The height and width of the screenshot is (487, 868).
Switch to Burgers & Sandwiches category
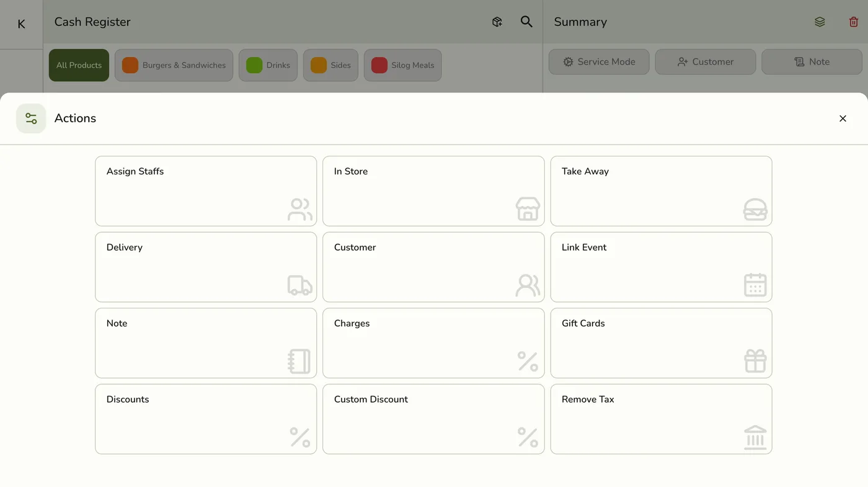174,65
